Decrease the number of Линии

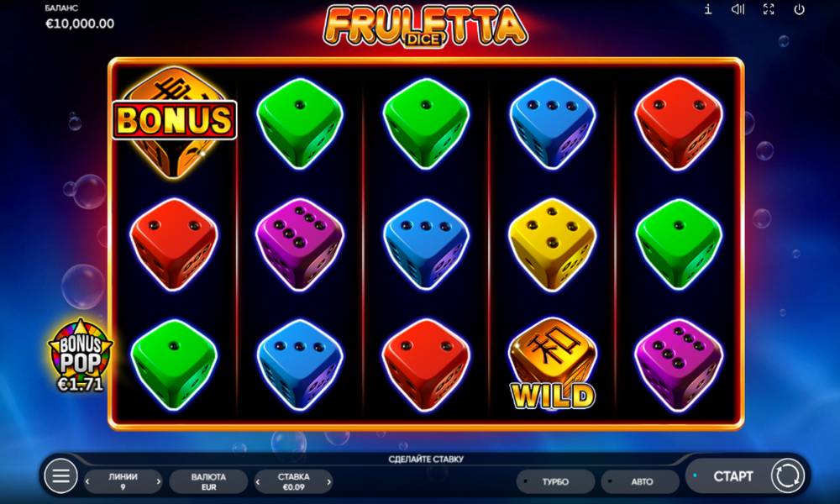(x=88, y=481)
